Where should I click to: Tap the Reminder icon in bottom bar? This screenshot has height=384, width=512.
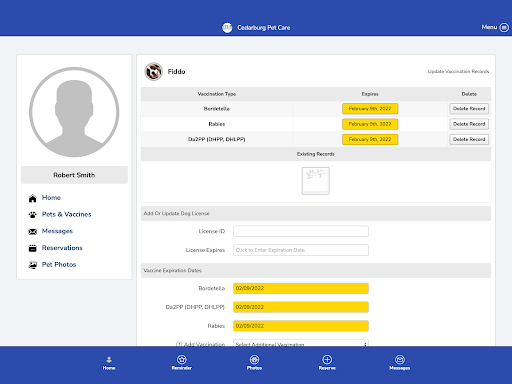(x=182, y=359)
